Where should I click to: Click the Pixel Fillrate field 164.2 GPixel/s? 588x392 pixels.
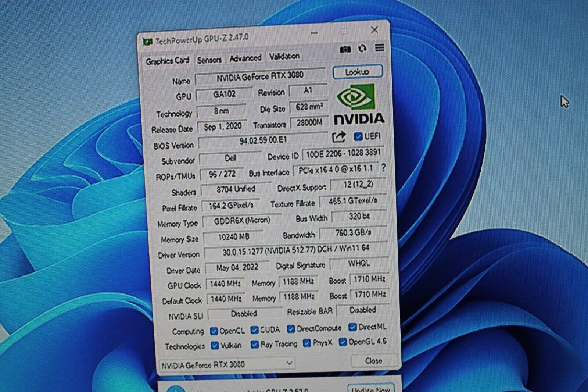(x=231, y=206)
